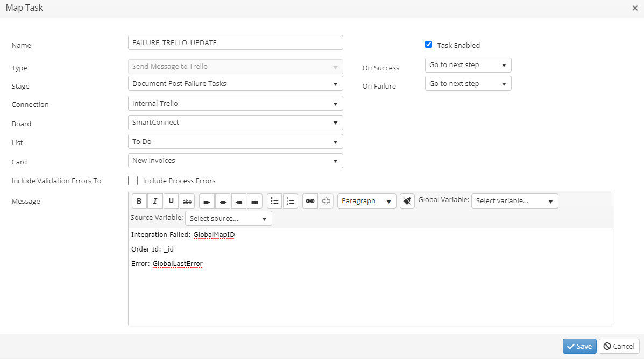Insert numbered ordered list

click(291, 201)
